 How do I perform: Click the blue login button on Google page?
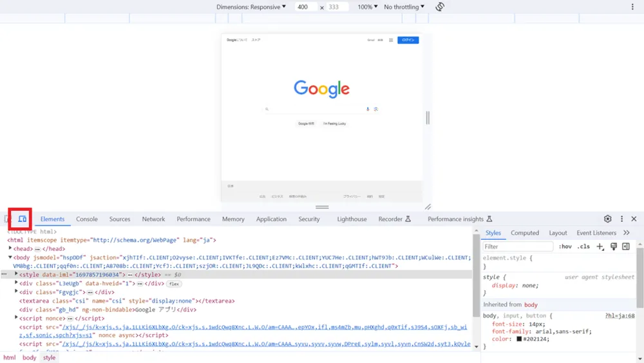(x=408, y=40)
